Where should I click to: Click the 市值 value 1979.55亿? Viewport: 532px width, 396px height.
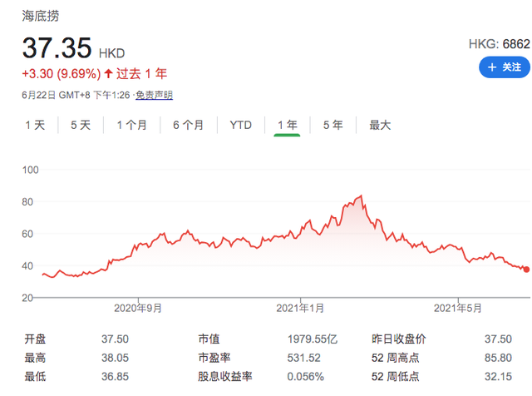click(313, 339)
